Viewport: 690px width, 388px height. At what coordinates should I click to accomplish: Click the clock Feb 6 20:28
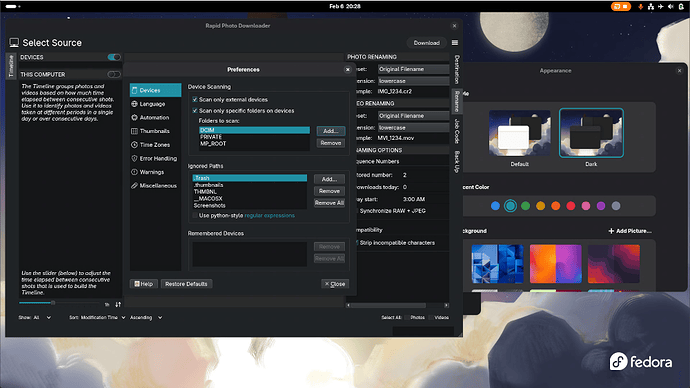click(x=345, y=6)
